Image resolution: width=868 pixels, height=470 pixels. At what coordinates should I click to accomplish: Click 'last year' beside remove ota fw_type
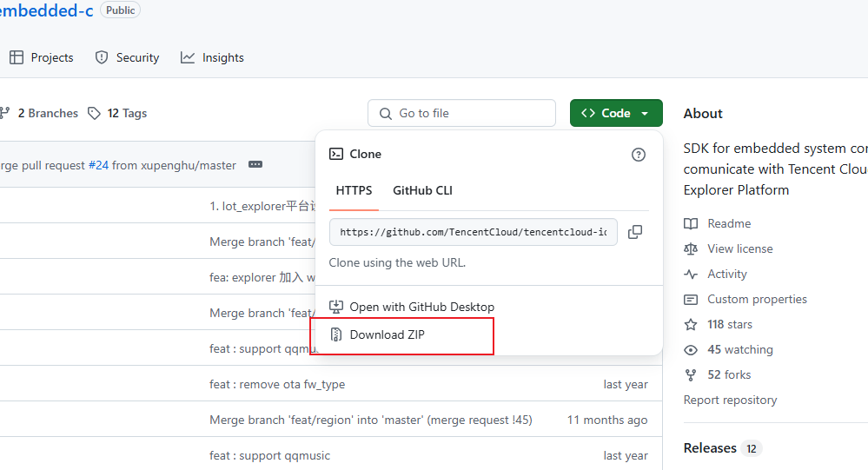626,384
